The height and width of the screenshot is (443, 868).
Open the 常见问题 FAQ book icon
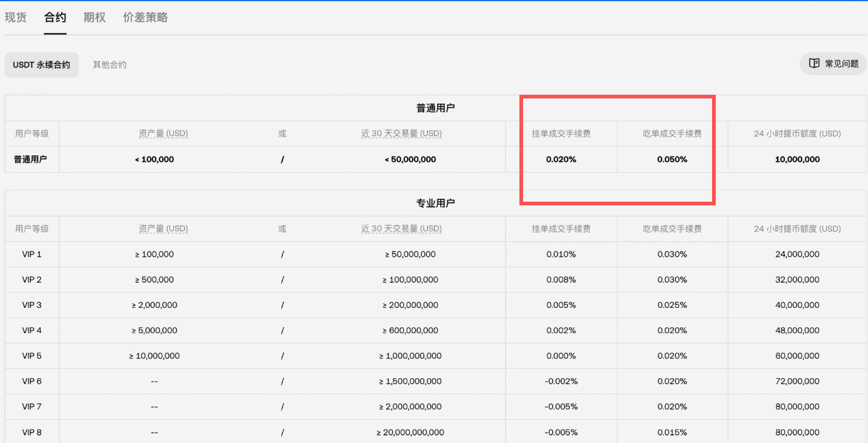click(814, 63)
